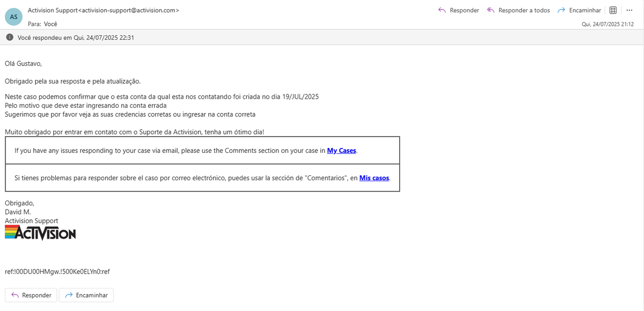Click 'Obrigado pela sua resposta' line

click(x=72, y=81)
